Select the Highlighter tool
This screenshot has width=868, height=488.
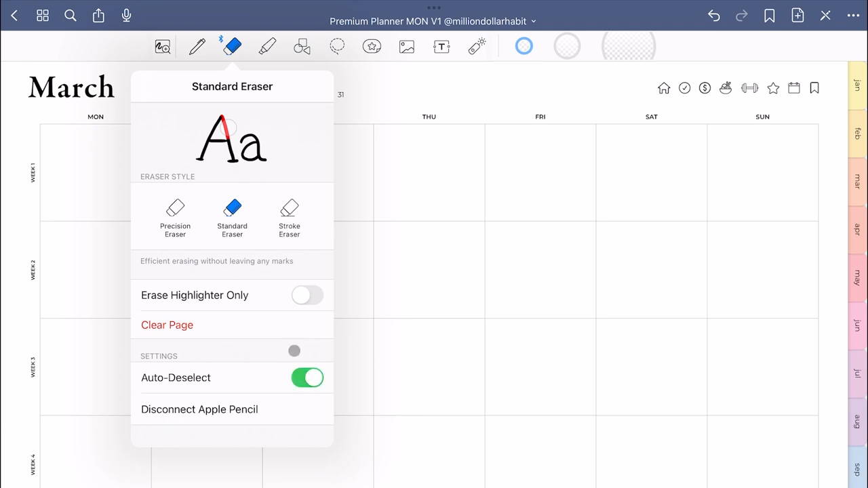tap(267, 46)
